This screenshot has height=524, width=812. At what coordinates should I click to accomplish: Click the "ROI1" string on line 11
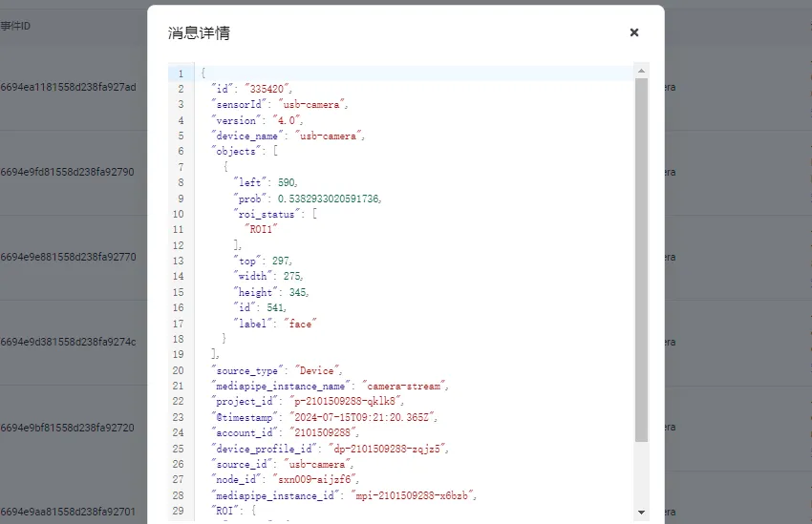pos(261,229)
